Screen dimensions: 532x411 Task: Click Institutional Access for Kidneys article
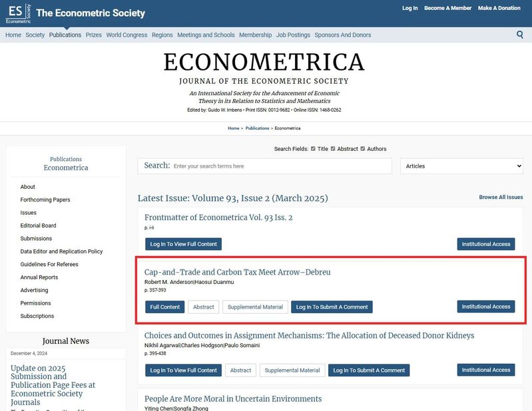pyautogui.click(x=486, y=370)
